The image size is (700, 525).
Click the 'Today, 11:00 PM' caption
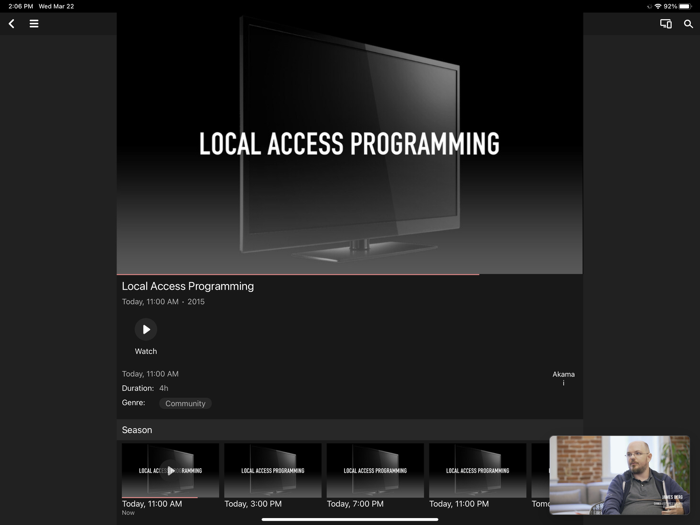pos(459,504)
